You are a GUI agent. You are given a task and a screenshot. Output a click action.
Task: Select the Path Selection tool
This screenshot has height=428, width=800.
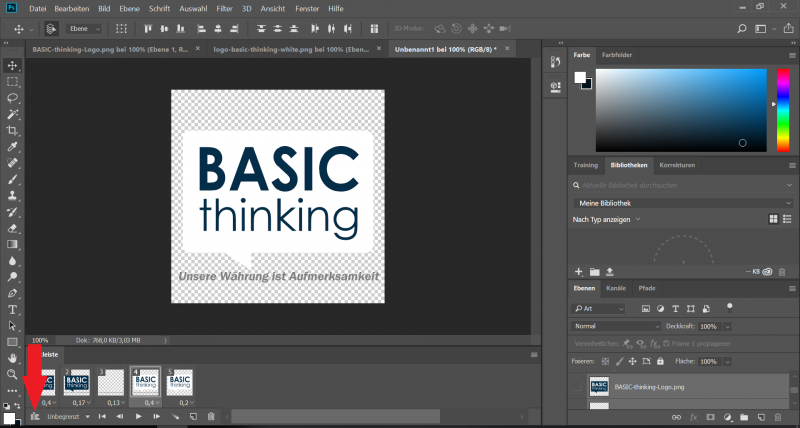coord(13,326)
